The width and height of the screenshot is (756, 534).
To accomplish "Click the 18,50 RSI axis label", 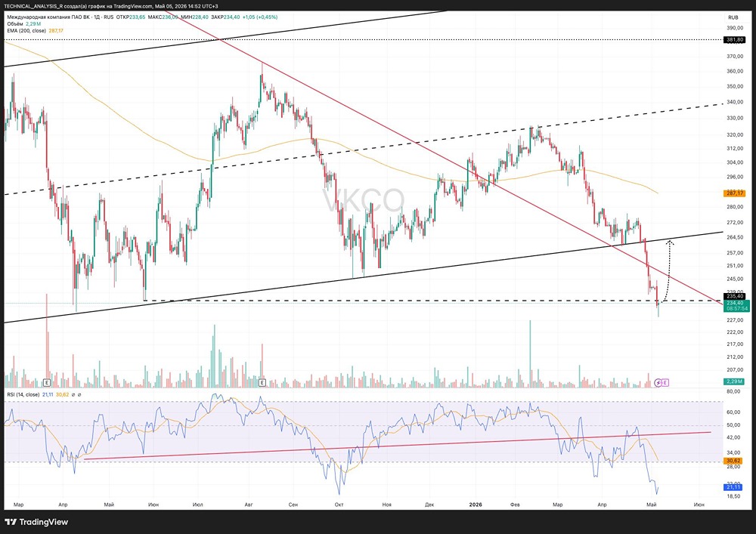I will coord(733,496).
